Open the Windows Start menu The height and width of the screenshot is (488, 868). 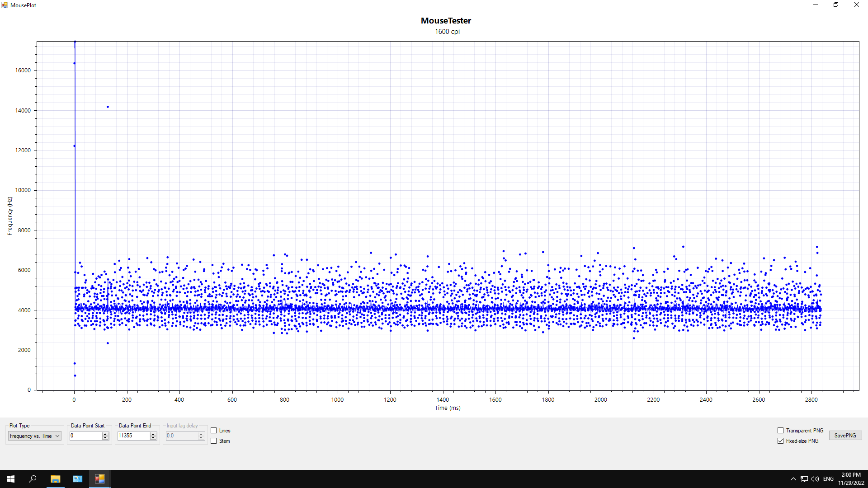tap(11, 479)
